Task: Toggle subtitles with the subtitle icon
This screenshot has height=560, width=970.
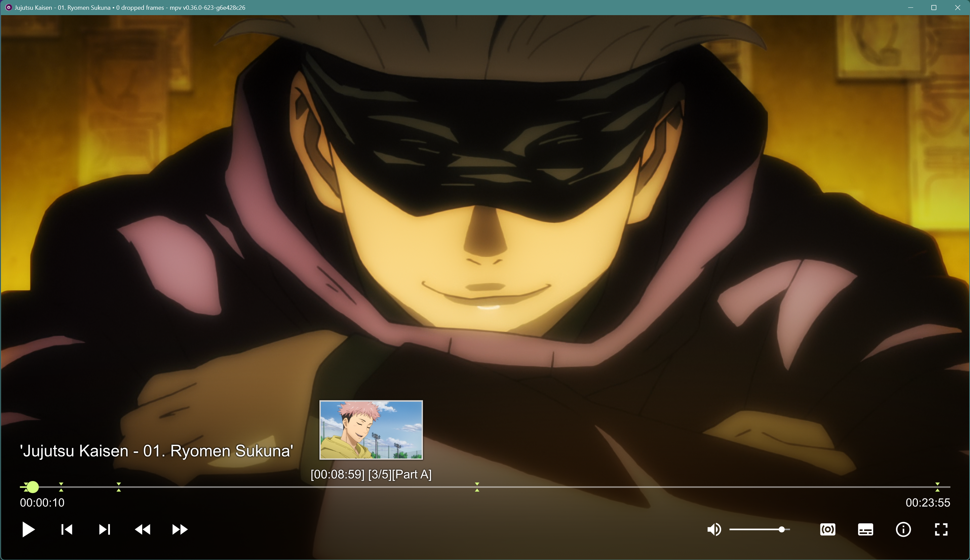Action: [865, 530]
